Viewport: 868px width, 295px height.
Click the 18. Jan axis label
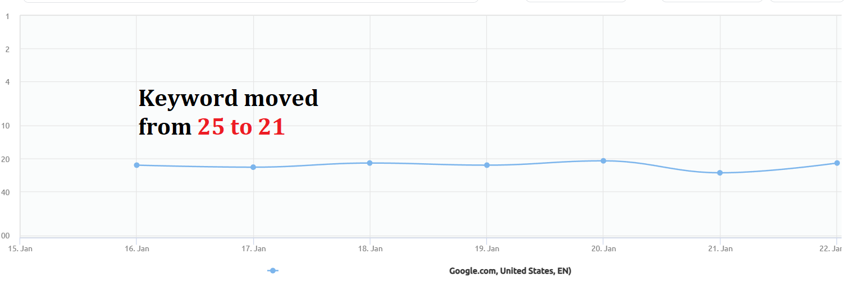tap(369, 248)
